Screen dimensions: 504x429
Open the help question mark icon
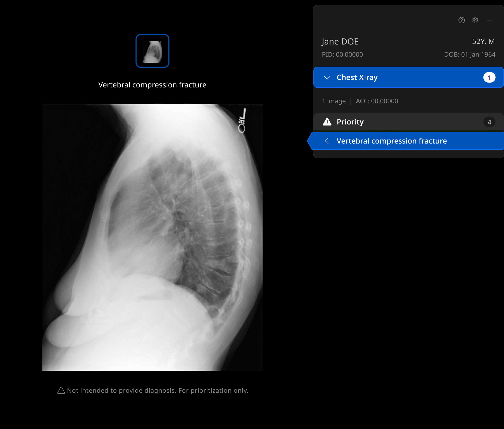coord(461,20)
